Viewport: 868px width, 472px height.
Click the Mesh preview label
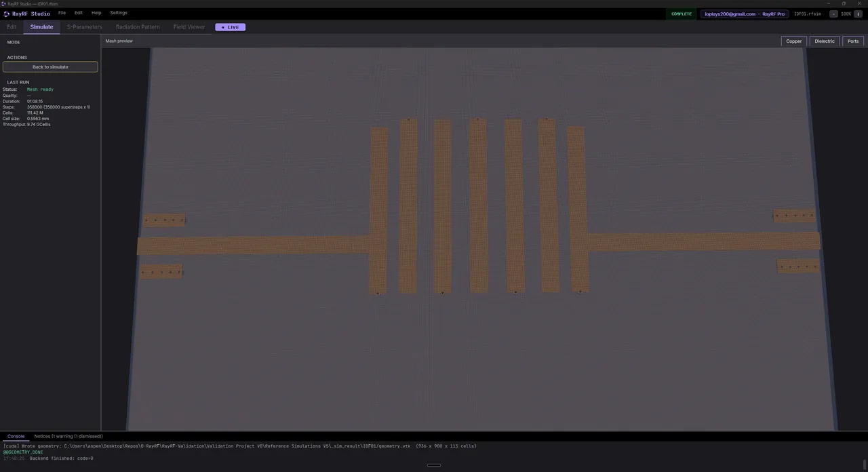click(119, 41)
